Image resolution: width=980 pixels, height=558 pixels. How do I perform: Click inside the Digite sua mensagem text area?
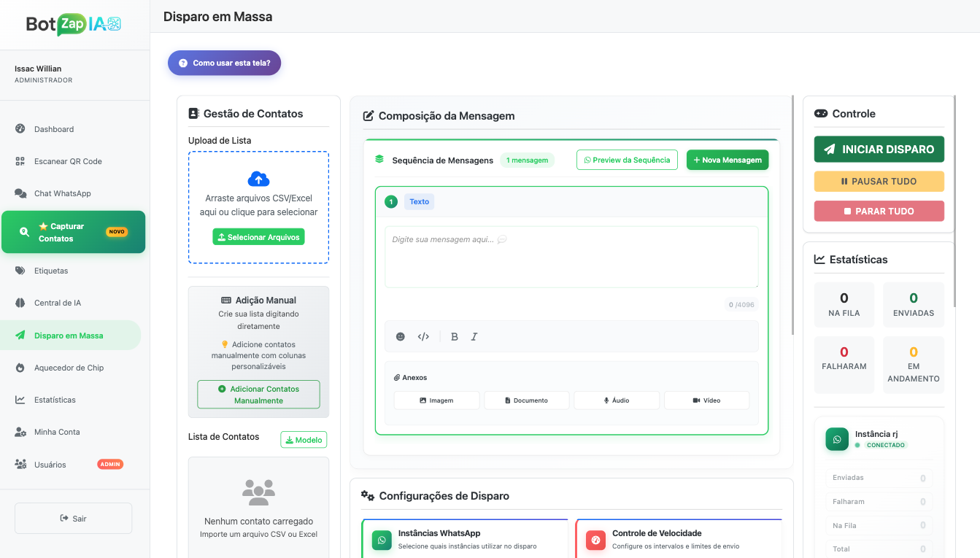(571, 255)
